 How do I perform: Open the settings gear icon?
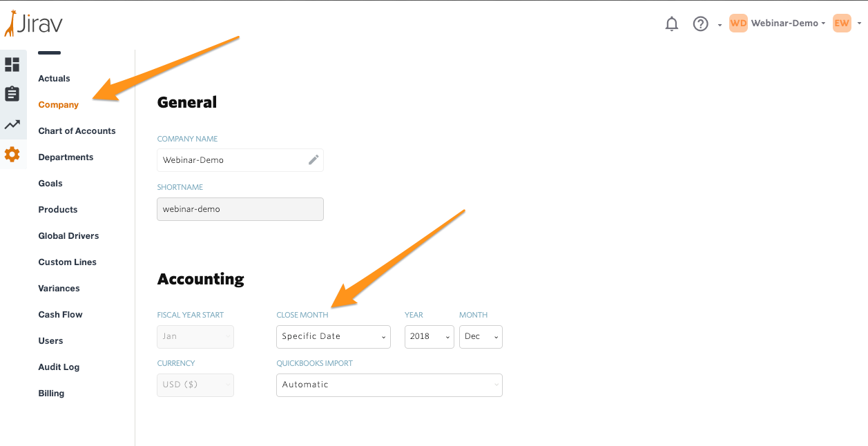12,154
